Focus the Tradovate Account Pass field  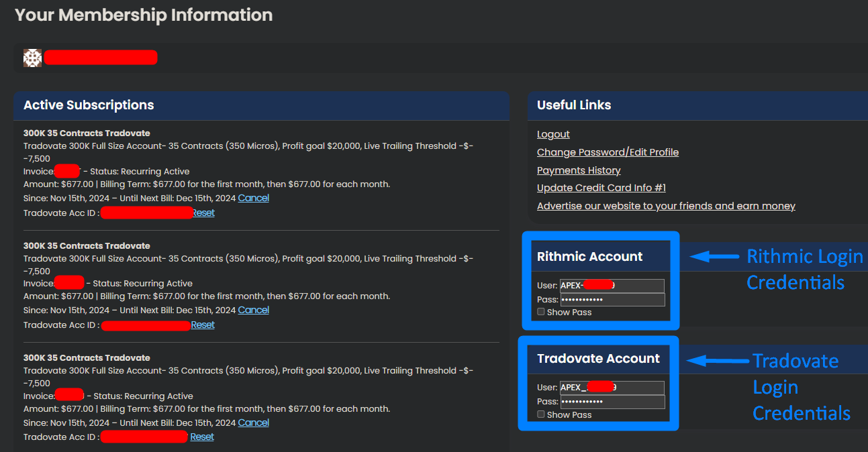coord(612,402)
